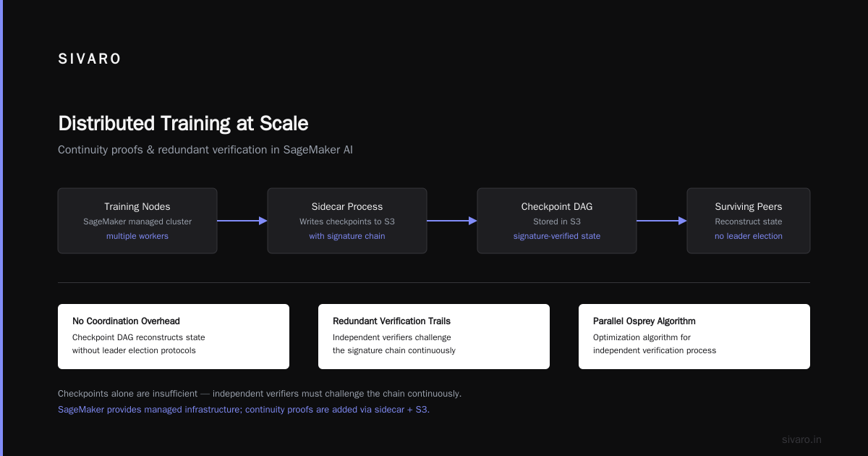Select the Checkpoint DAG box
Viewport: 868px width, 456px height.
pyautogui.click(x=557, y=221)
